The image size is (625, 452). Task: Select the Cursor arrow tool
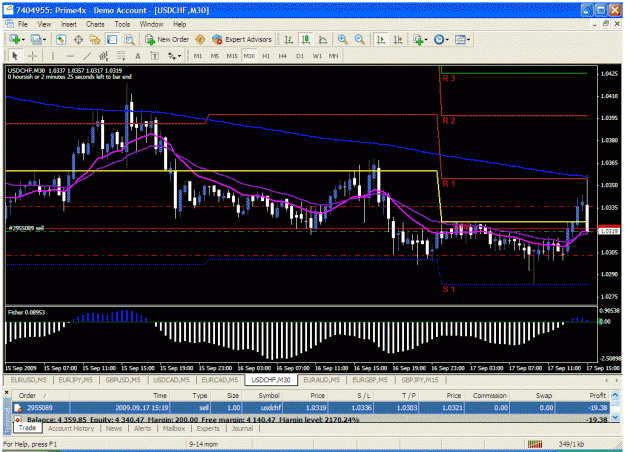[x=15, y=56]
